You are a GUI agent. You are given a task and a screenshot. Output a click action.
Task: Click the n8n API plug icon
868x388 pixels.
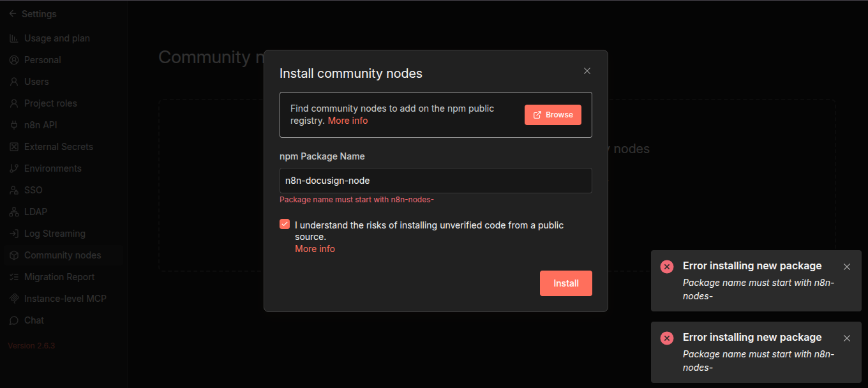14,125
